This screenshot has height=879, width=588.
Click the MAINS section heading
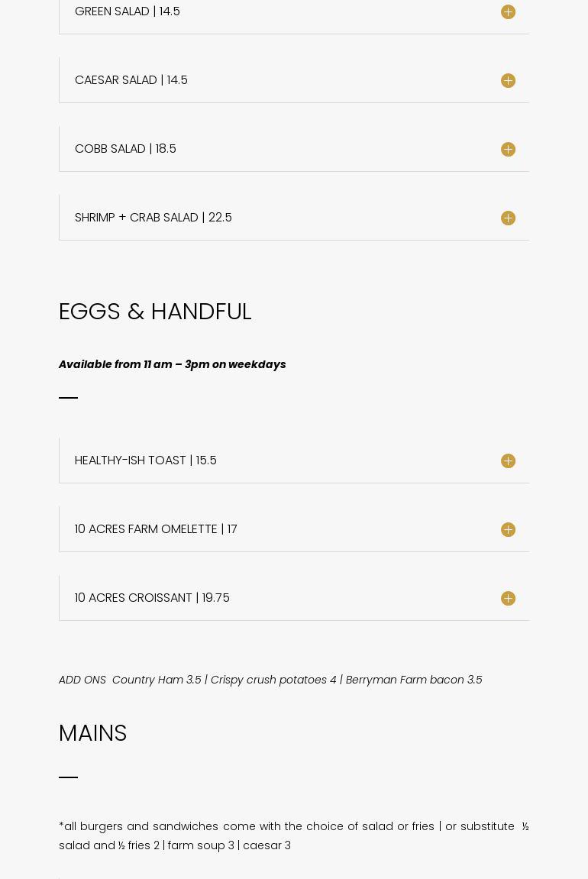(x=92, y=733)
